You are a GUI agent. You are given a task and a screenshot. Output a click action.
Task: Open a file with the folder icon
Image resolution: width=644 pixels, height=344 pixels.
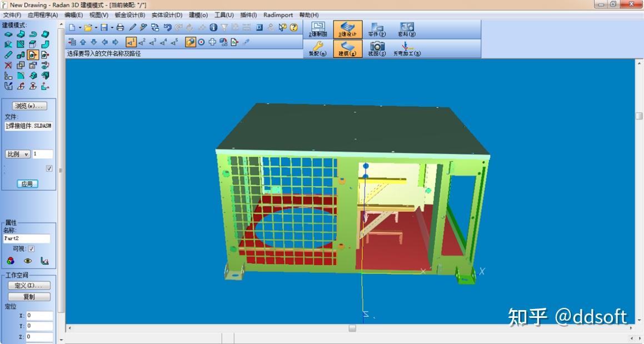[x=88, y=28]
